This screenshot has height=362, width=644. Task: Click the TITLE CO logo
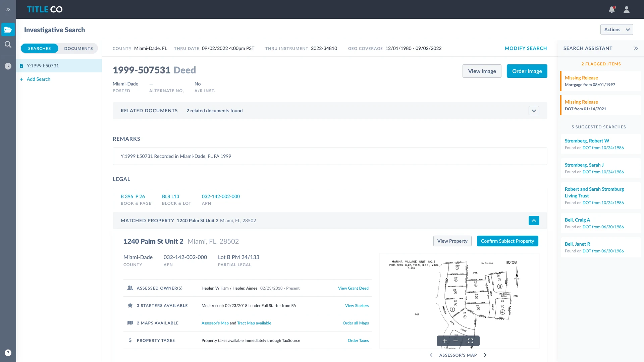tap(45, 9)
